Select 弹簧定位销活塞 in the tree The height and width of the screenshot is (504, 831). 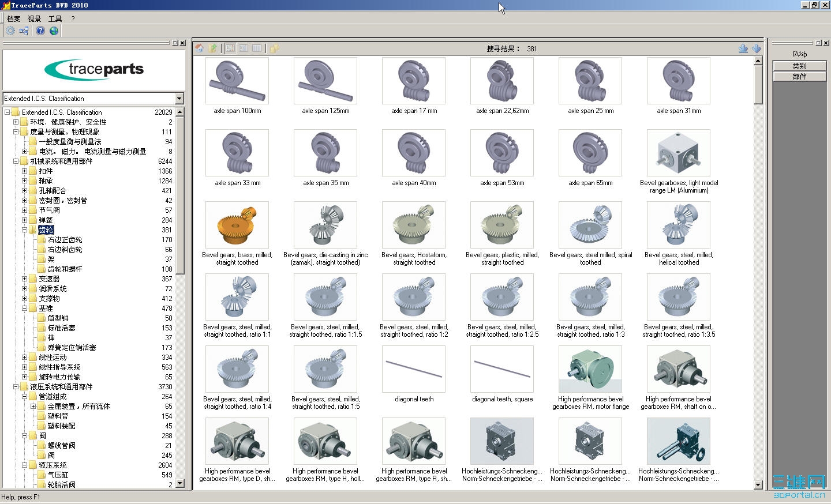[x=72, y=348]
